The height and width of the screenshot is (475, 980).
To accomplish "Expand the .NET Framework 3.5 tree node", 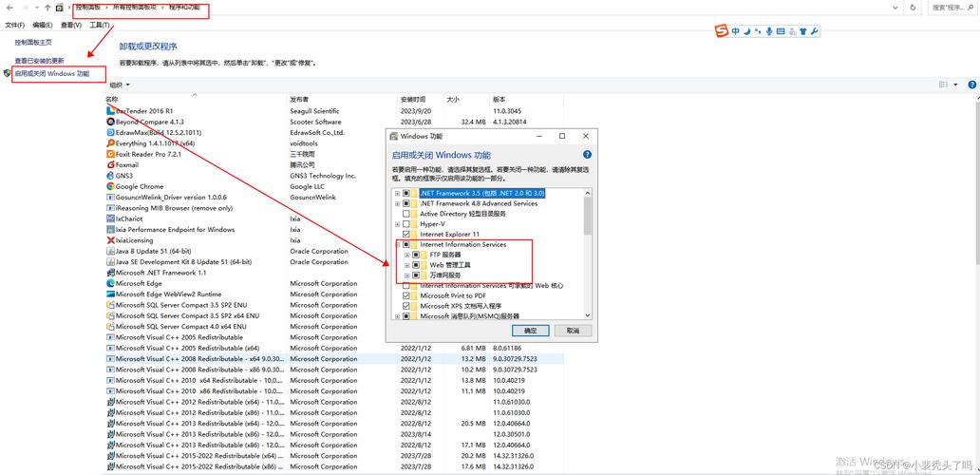I will 398,193.
